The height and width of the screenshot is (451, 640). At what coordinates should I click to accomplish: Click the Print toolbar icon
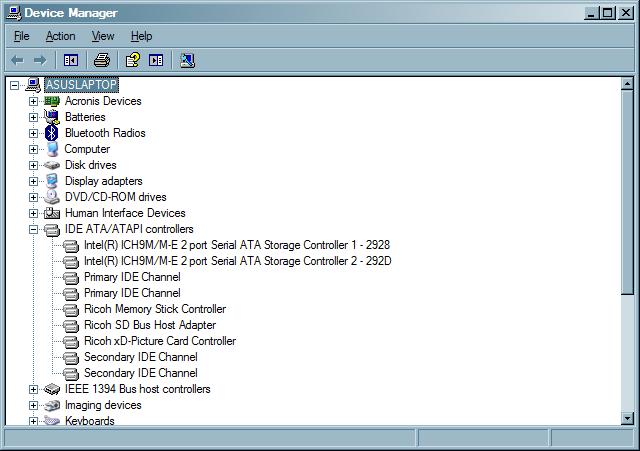coord(102,60)
